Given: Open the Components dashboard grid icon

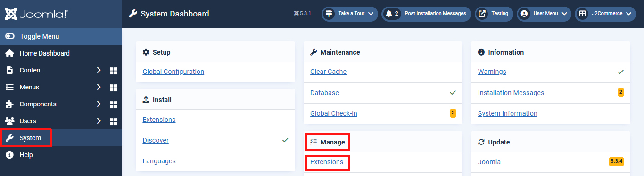Looking at the screenshot, I should click(x=113, y=104).
